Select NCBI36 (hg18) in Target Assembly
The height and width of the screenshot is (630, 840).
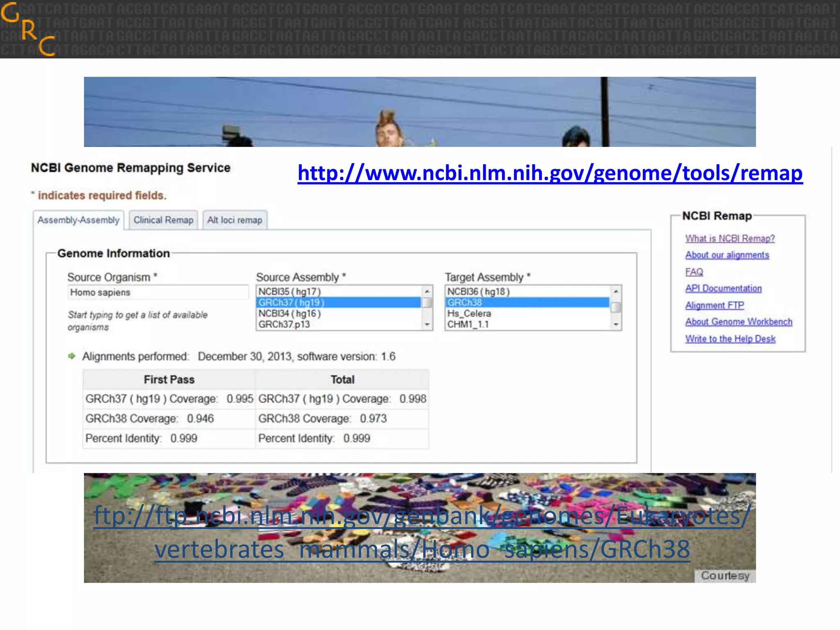pyautogui.click(x=527, y=292)
